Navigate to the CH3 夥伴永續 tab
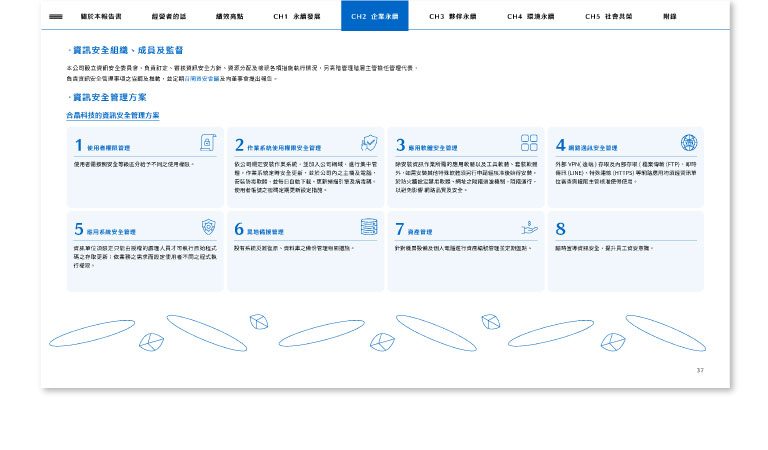768x450 pixels. [x=452, y=17]
